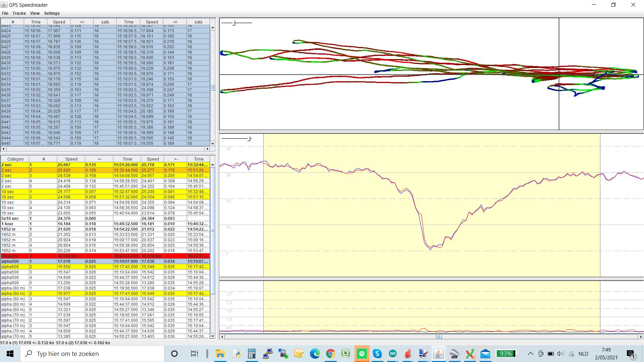Click the map zoom slider handle
644x362 pixels.
pos(234,23)
